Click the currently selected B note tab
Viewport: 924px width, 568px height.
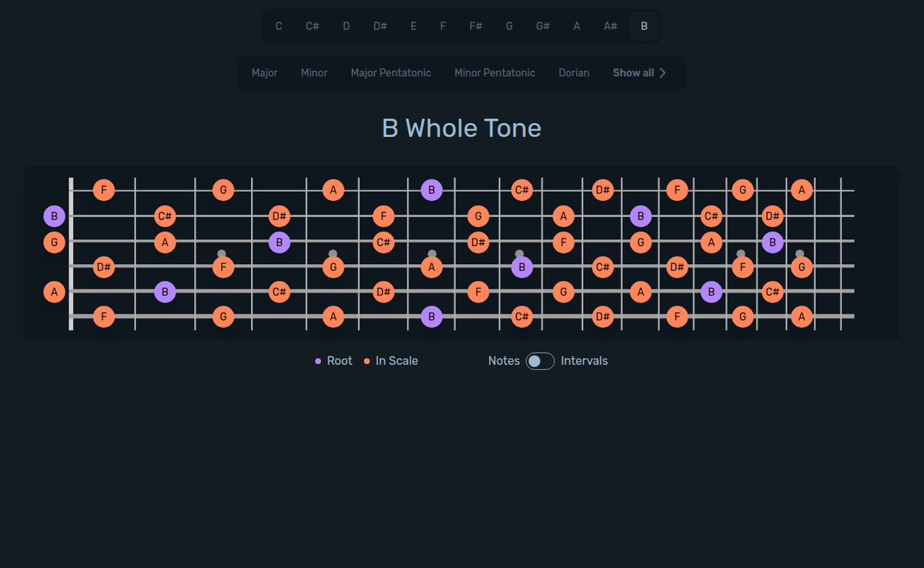644,25
